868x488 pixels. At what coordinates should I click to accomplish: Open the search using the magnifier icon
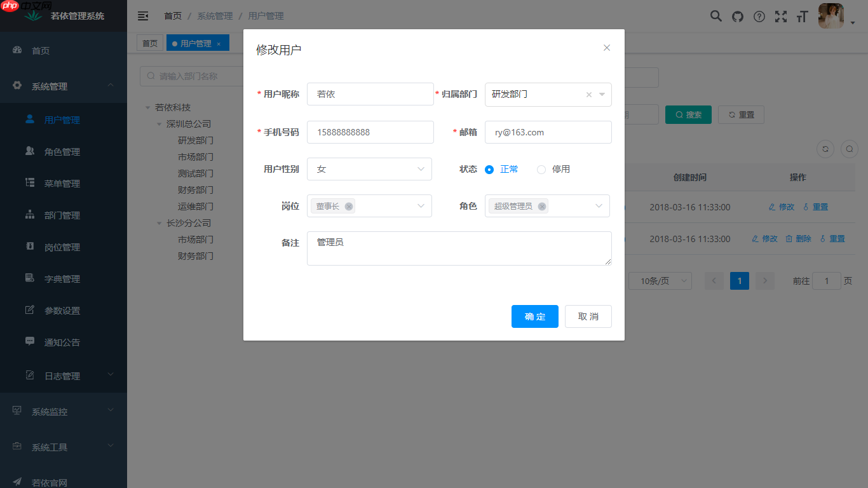click(715, 16)
